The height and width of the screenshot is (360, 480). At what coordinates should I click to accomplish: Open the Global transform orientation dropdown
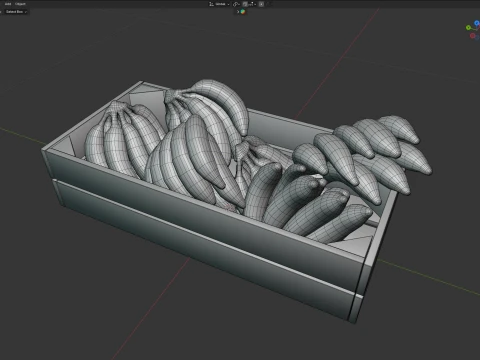[x=219, y=4]
